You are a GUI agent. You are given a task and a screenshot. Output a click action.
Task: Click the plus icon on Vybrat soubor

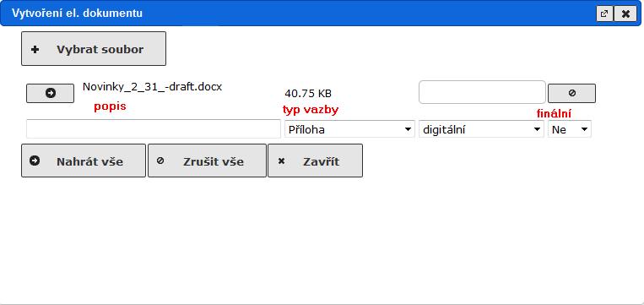point(35,49)
